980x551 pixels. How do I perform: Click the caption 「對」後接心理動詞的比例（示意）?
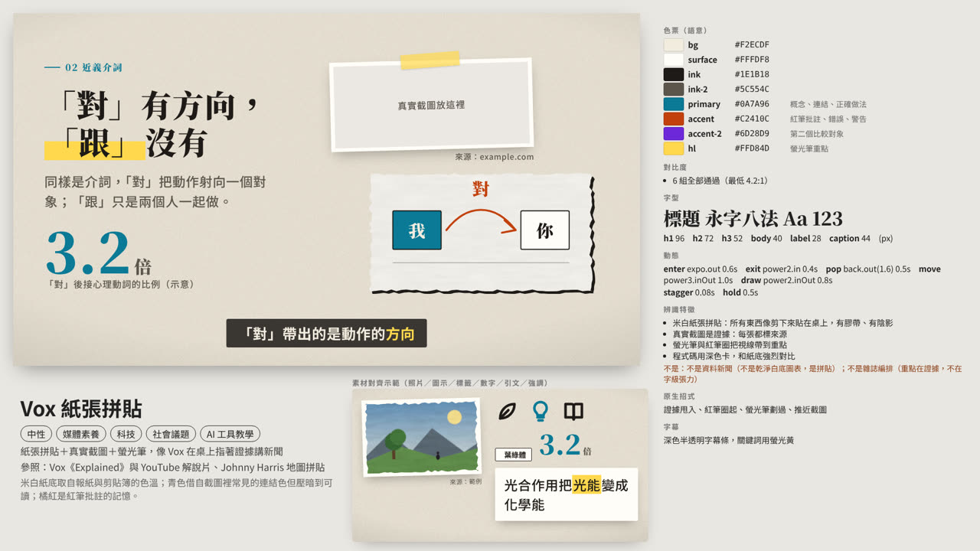pos(121,285)
